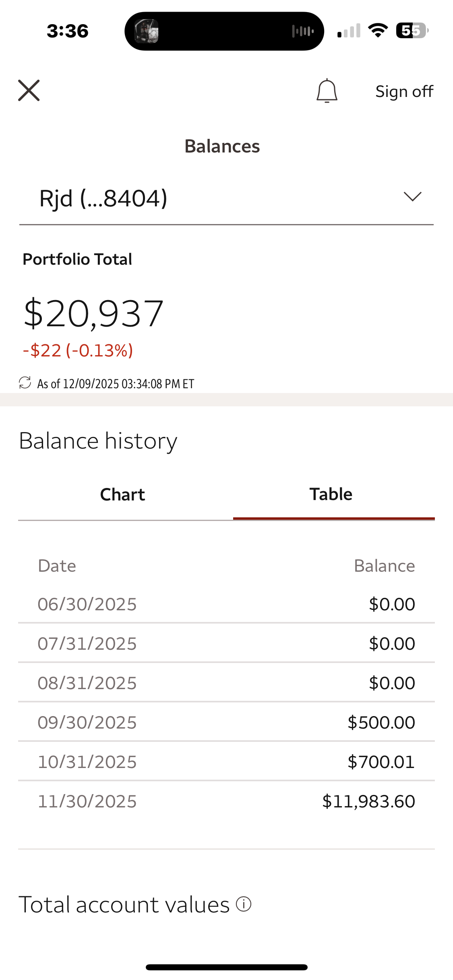Viewport: 453px width, 980px height.
Task: Switch to the Chart tab
Action: click(122, 494)
